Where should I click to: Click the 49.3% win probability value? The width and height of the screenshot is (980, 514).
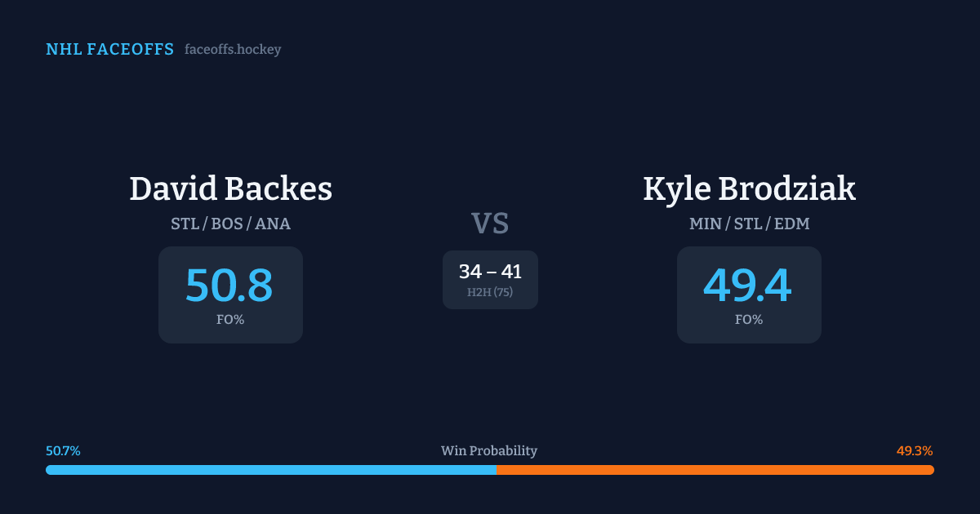915,451
